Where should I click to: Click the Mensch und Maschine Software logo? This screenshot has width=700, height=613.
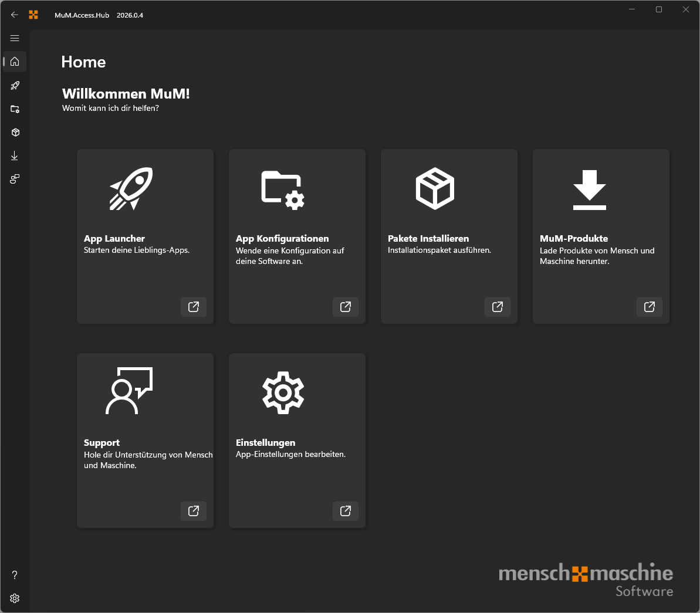pos(586,580)
